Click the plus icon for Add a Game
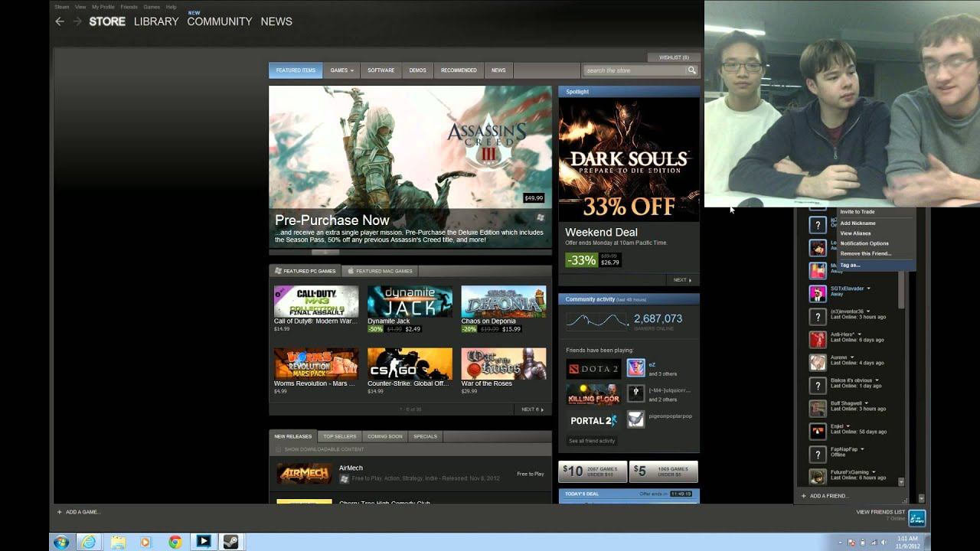The image size is (980, 551). pyautogui.click(x=60, y=512)
